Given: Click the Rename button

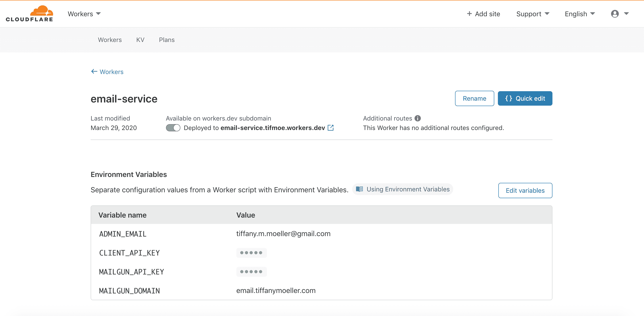Looking at the screenshot, I should point(474,98).
